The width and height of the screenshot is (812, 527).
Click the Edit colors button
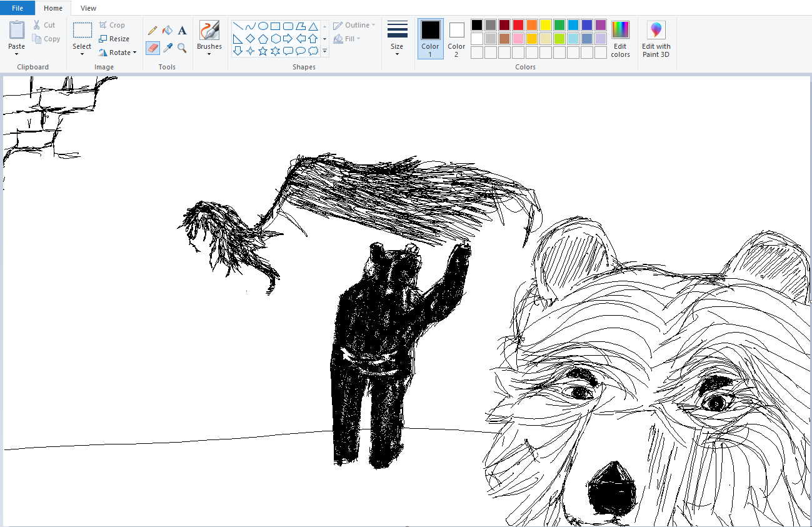pyautogui.click(x=620, y=39)
